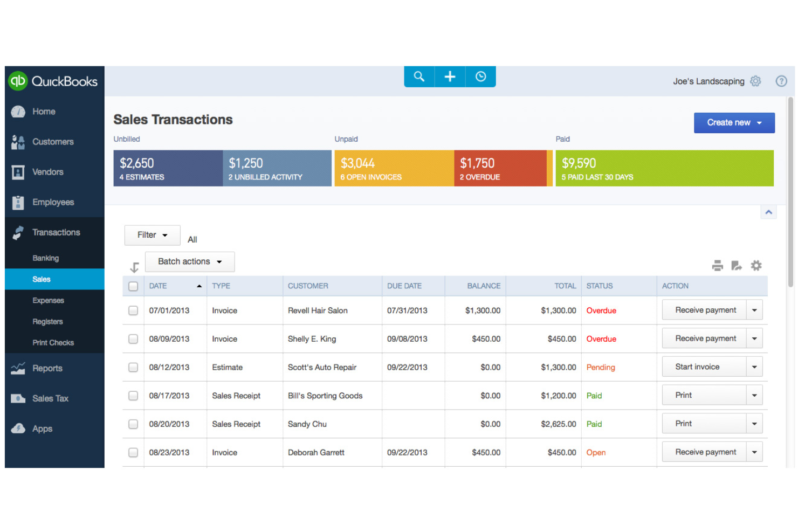798x532 pixels.
Task: Open recent transactions clock icon
Action: point(480,77)
